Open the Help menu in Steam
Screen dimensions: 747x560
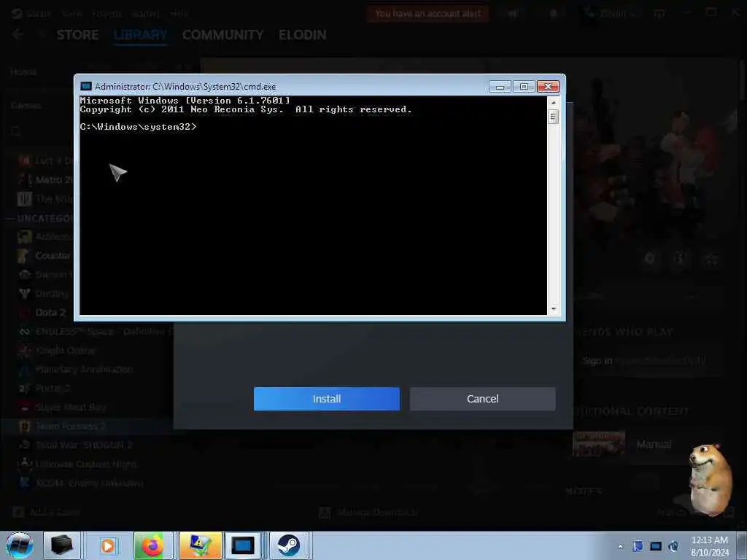point(179,13)
